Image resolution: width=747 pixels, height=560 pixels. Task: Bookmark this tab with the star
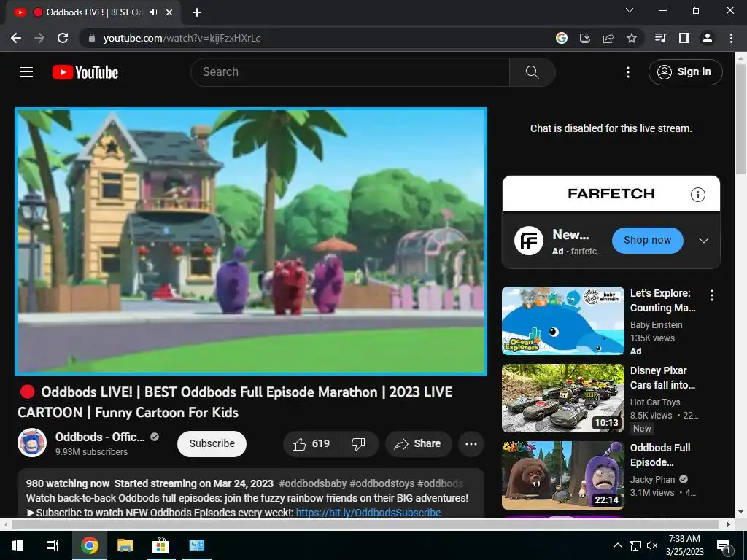click(632, 38)
